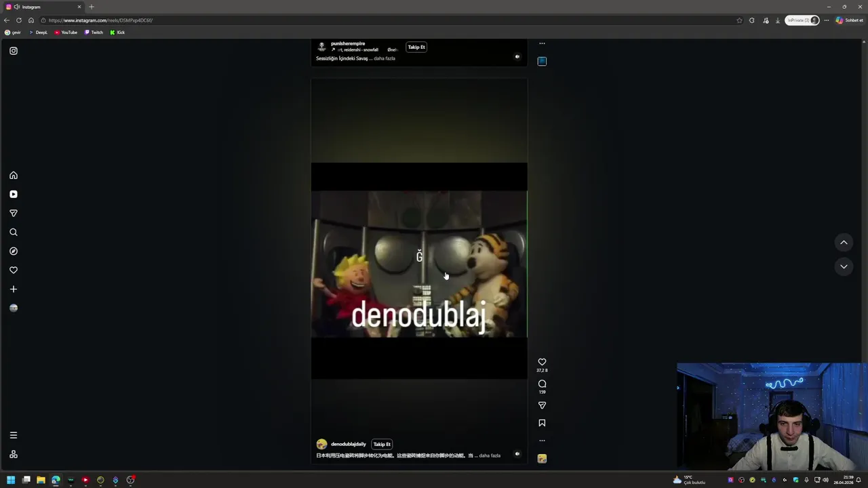Open the YouTube bookmark
This screenshot has width=868, height=488.
[x=66, y=33]
